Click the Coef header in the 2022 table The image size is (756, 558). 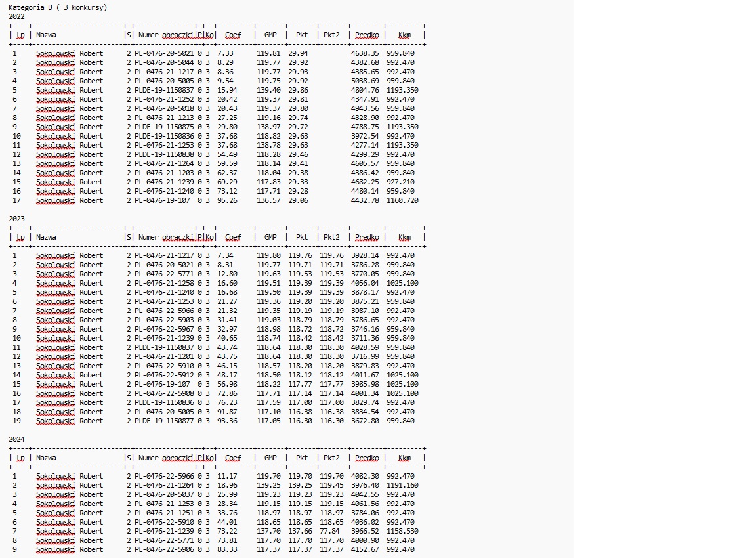[233, 35]
